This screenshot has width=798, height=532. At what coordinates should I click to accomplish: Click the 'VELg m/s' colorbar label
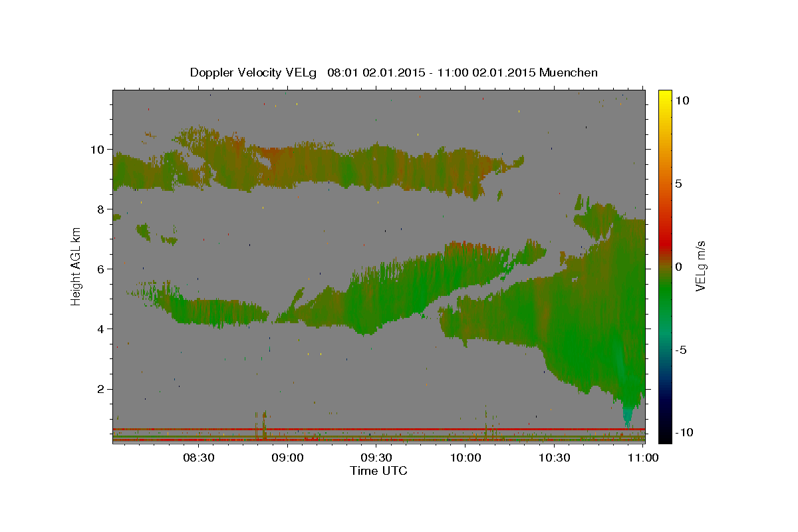[700, 266]
